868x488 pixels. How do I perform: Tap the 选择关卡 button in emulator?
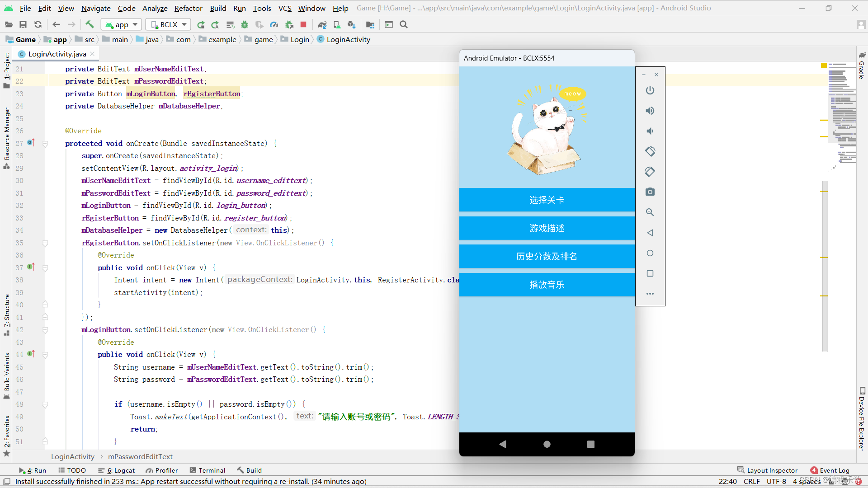click(x=547, y=200)
